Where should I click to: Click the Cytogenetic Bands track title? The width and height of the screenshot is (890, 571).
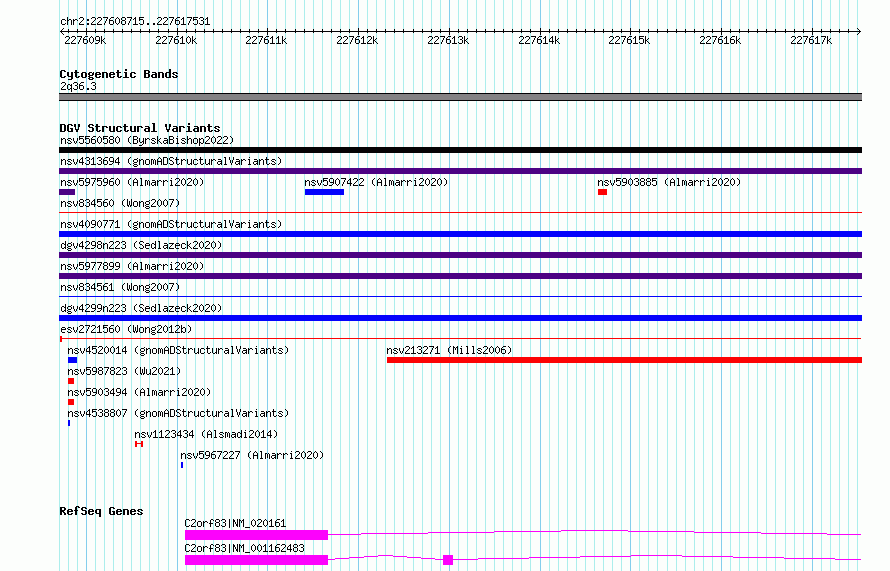pyautogui.click(x=119, y=74)
